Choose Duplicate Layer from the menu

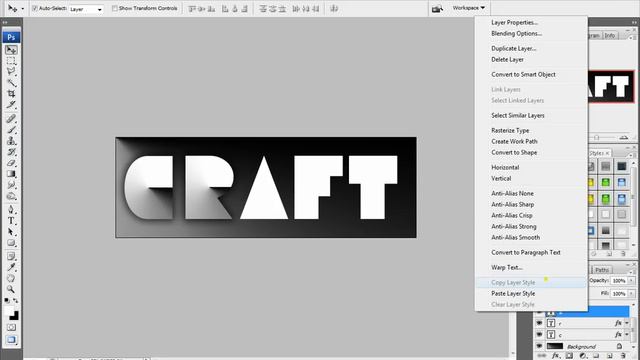[x=514, y=48]
